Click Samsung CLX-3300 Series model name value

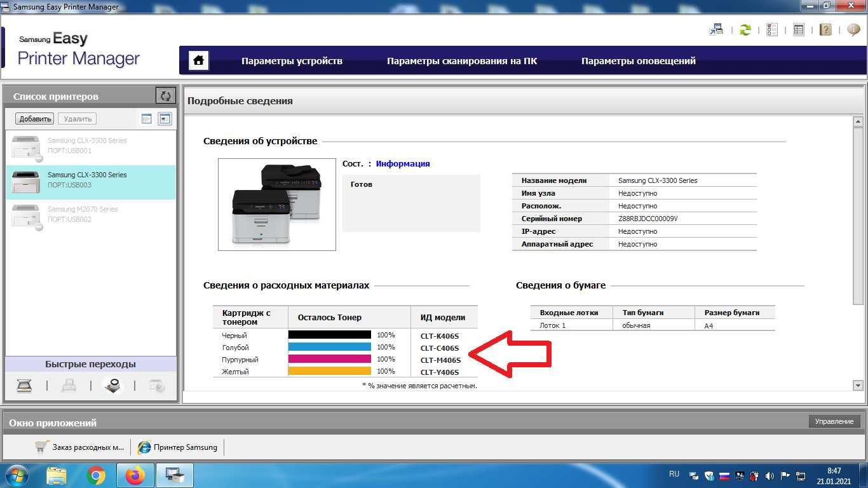point(658,180)
